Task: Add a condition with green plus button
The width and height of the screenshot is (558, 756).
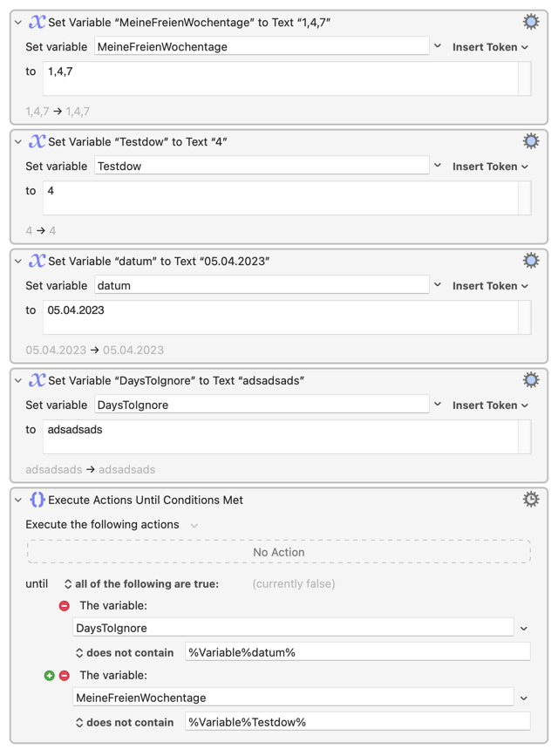Action: (x=49, y=676)
